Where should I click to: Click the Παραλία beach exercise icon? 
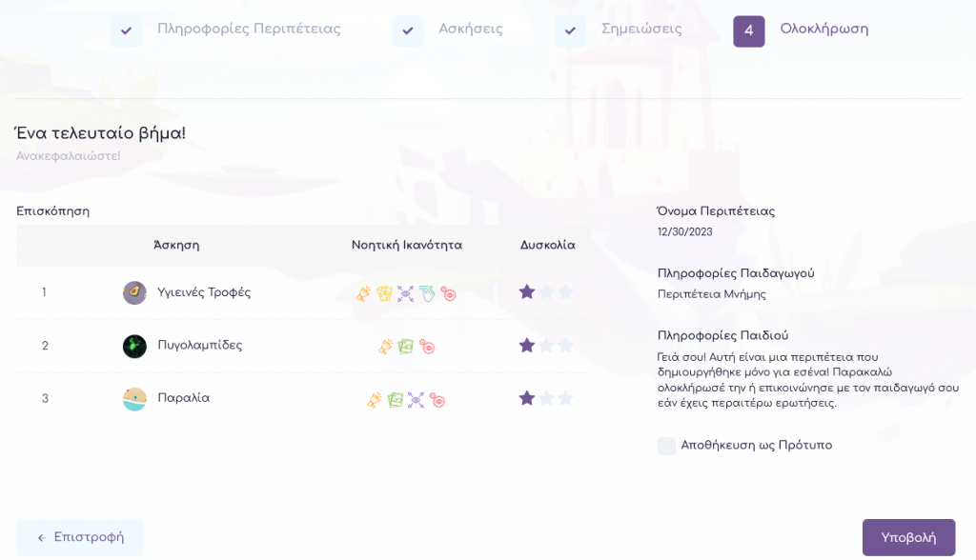pyautogui.click(x=134, y=399)
